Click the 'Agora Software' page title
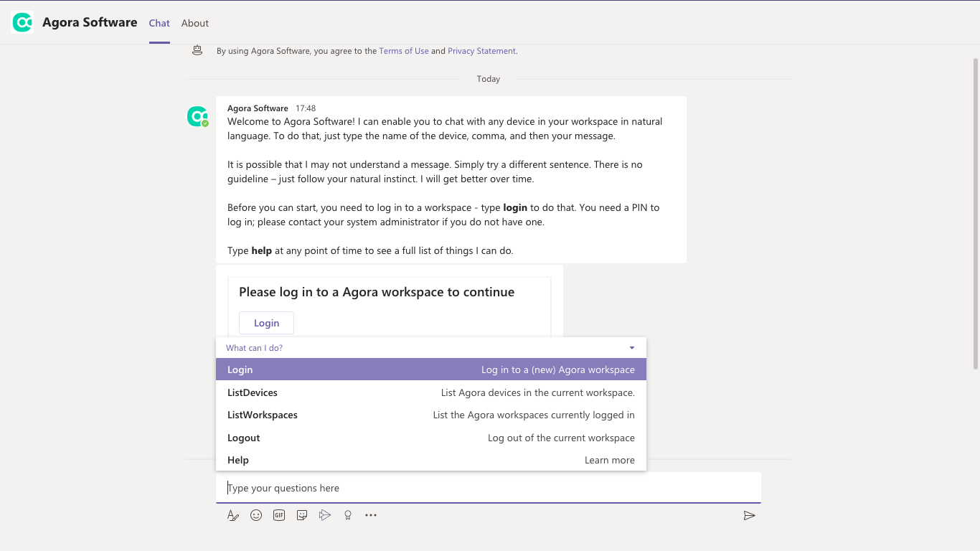 (x=90, y=22)
